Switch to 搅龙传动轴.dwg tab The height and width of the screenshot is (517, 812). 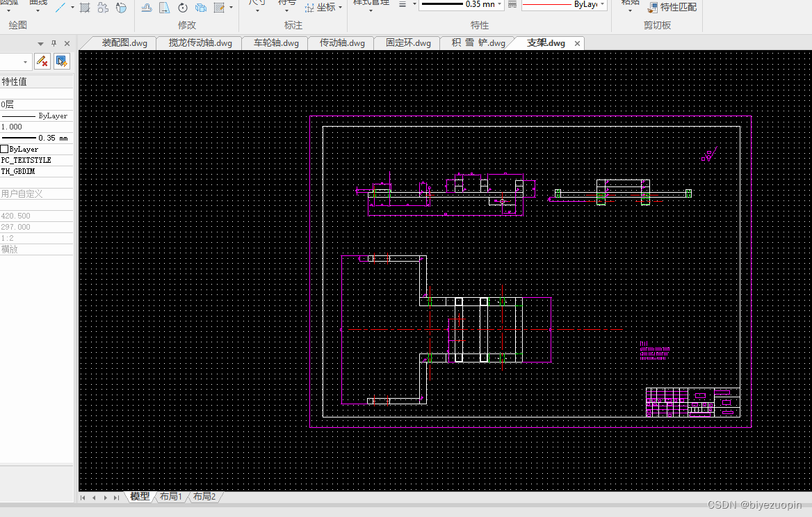point(200,43)
